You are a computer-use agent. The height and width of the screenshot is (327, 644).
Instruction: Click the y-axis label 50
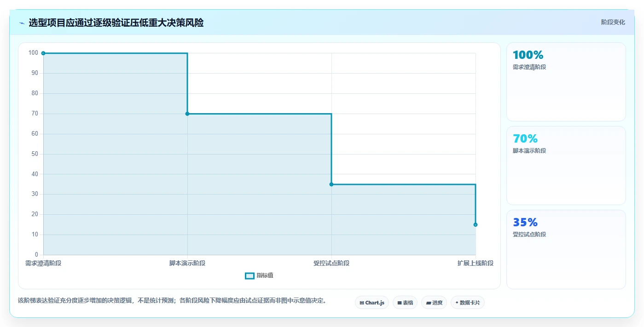click(x=35, y=154)
